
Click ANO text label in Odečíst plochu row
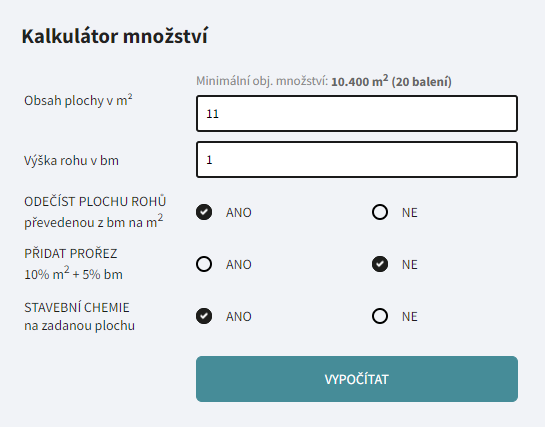[238, 213]
